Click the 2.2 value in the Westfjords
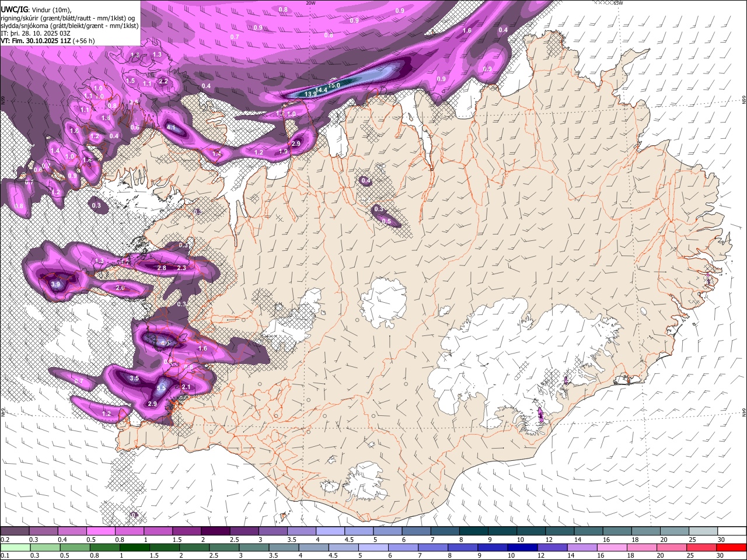 (x=163, y=82)
